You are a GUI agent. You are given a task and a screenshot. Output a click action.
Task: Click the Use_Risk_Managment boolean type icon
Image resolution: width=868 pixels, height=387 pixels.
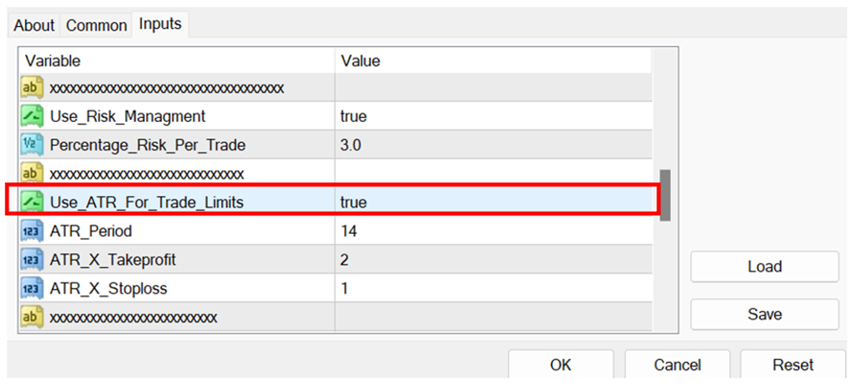(32, 117)
